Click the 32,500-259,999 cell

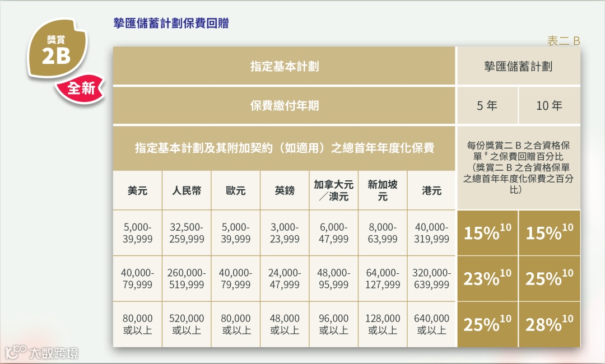[x=187, y=233]
